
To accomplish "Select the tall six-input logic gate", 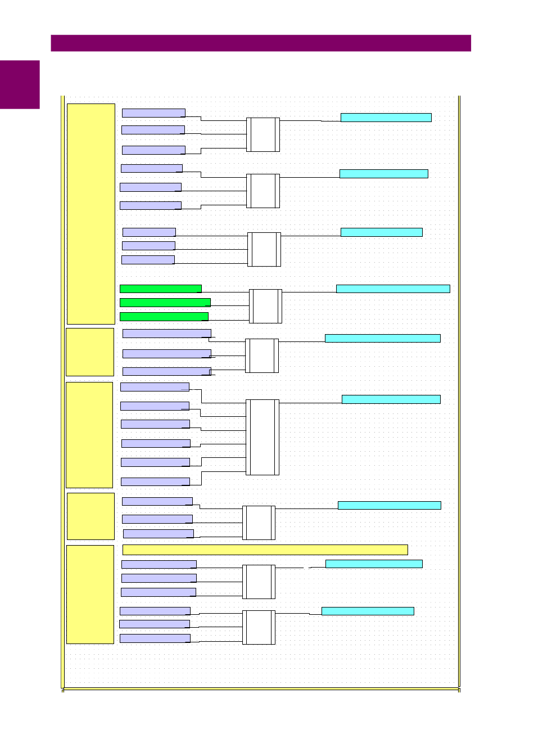I will 263,437.
